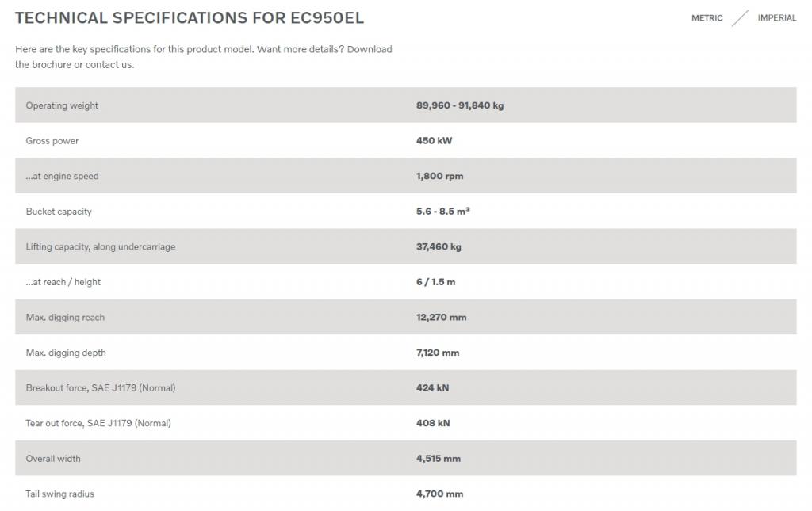Click the Max. digging reach row
Screen dimensions: 812x511
(405, 317)
